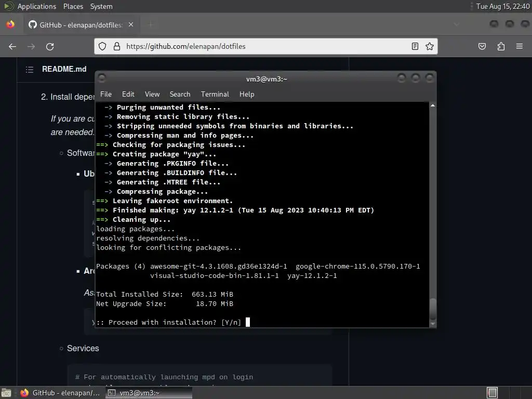The height and width of the screenshot is (399, 532).
Task: Reload the GitHub page
Action: pyautogui.click(x=50, y=46)
